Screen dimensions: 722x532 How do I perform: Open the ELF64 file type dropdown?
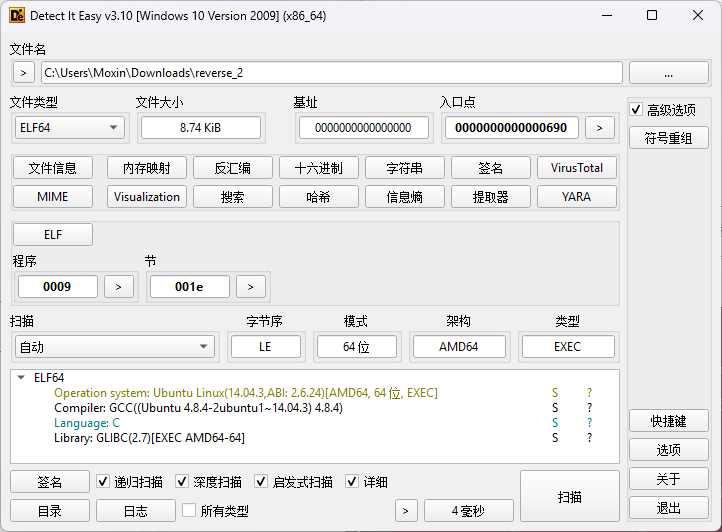[68, 127]
